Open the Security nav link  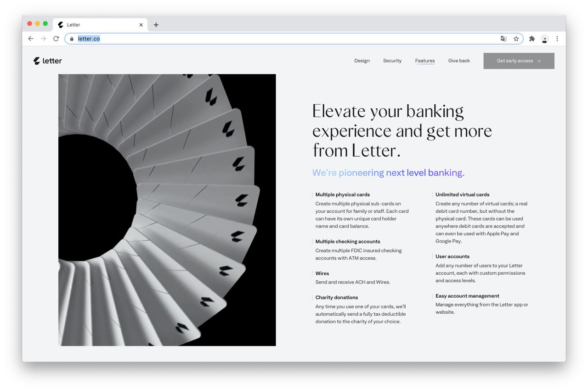tap(392, 61)
